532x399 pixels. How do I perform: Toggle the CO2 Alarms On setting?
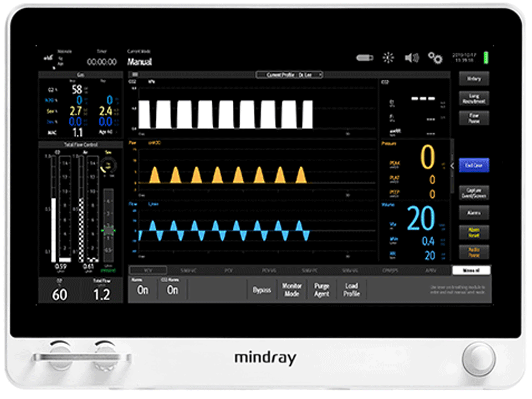click(172, 289)
